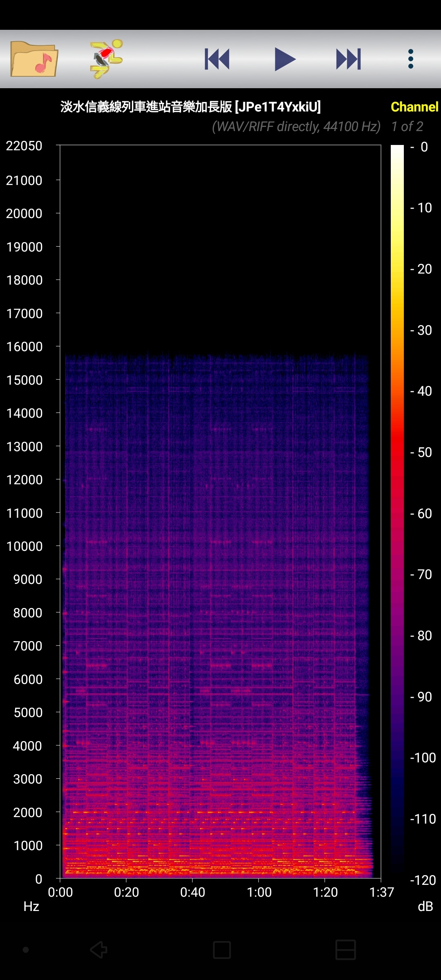
Task: Skip to next track
Action: (x=349, y=59)
